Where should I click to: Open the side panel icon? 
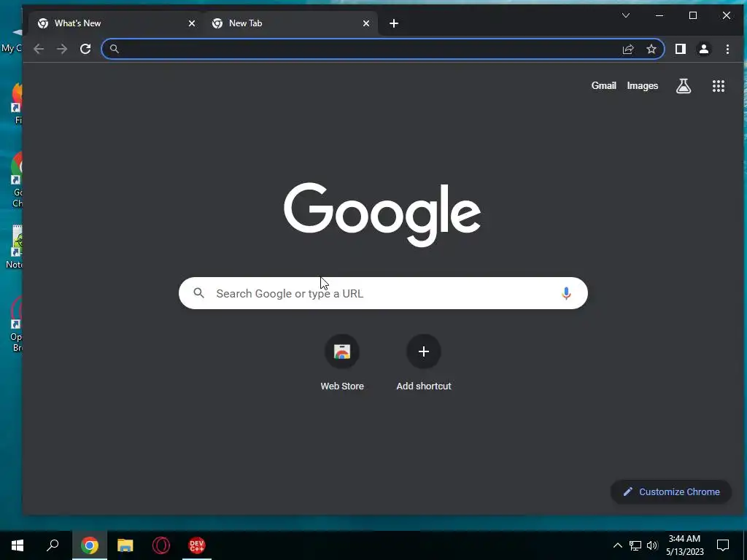681,49
